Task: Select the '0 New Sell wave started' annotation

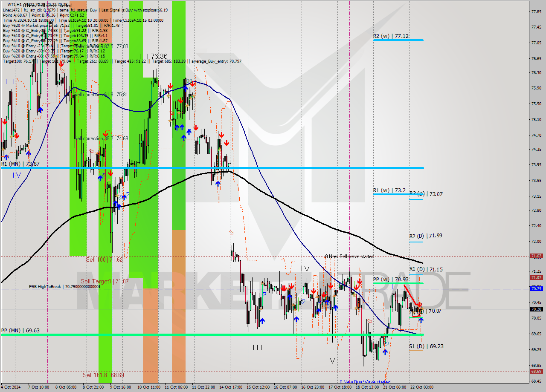Action: 349,257
